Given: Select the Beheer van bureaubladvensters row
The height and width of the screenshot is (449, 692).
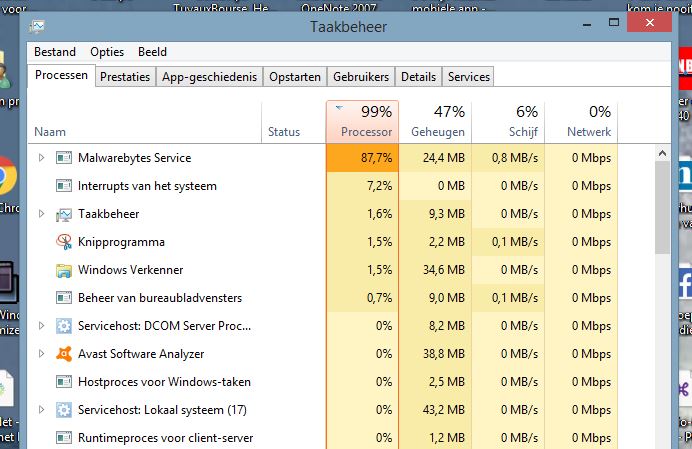Looking at the screenshot, I should pyautogui.click(x=160, y=298).
